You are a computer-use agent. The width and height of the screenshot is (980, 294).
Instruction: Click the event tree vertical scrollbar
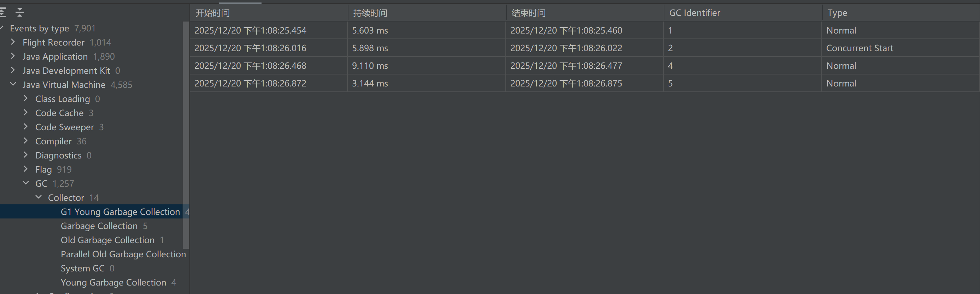click(186, 133)
